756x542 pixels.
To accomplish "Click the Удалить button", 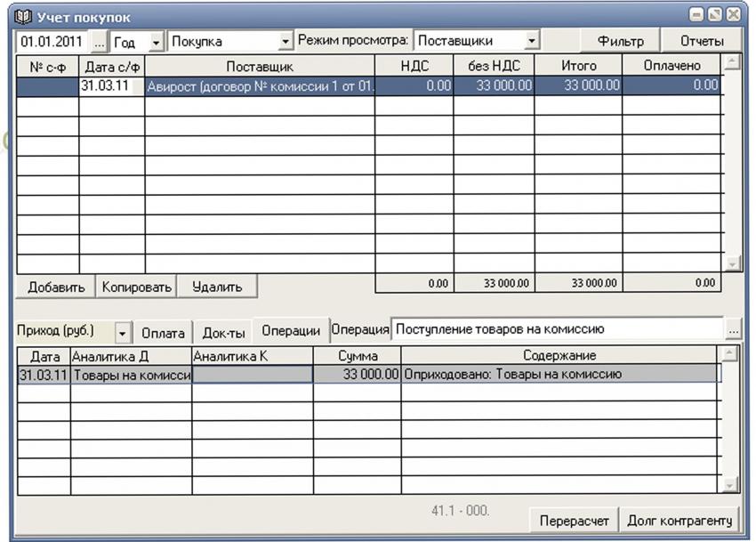I will pos(216,287).
